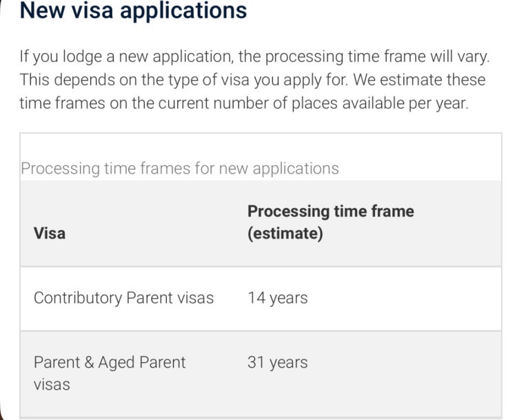Click the word 'applications' in the page heading
The width and height of the screenshot is (517, 420).
click(x=183, y=11)
